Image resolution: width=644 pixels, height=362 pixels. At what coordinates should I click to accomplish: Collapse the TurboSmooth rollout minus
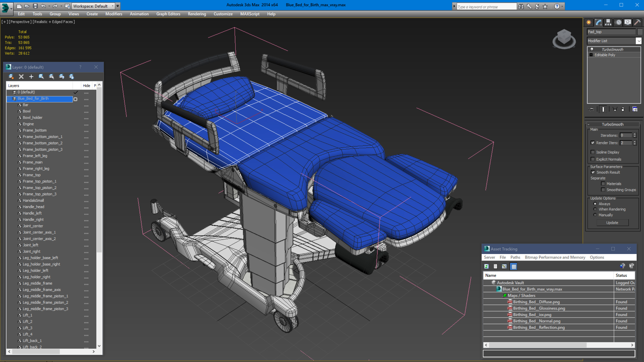[x=589, y=124]
